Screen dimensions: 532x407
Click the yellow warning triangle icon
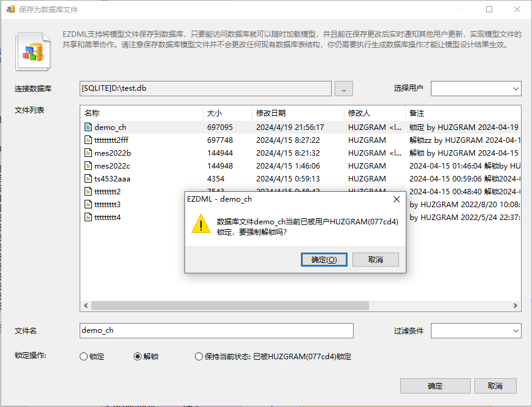201,224
